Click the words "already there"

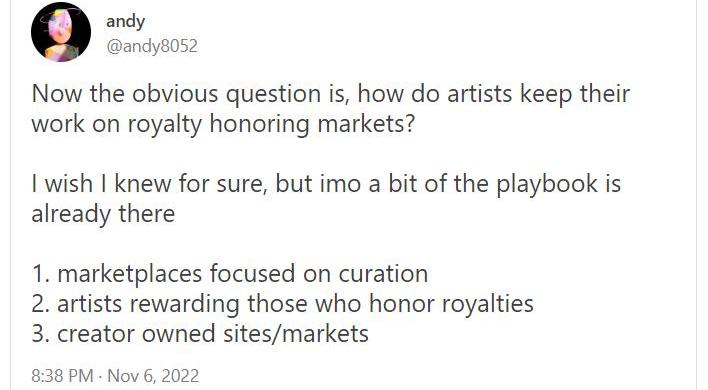(x=103, y=214)
